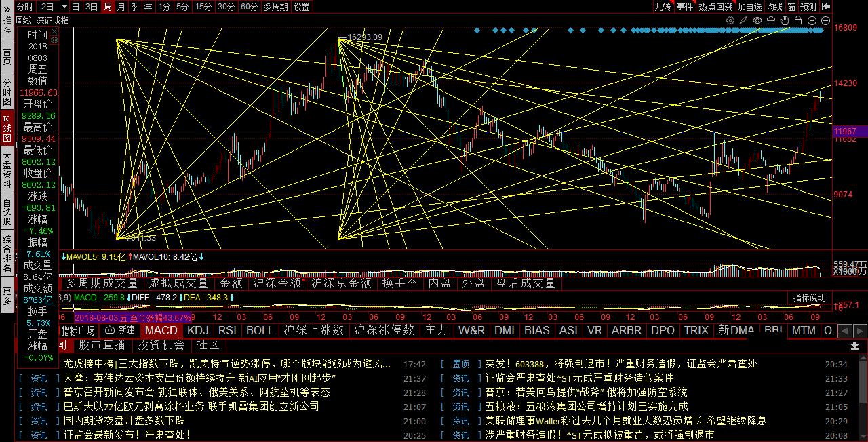This screenshot has height=442, width=868.
Task: Click the arrow after DIFF -478.2
Action: click(x=182, y=297)
